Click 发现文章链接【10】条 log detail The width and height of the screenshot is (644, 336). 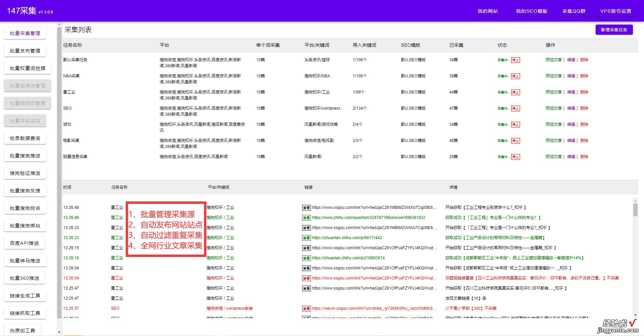pos(466,298)
